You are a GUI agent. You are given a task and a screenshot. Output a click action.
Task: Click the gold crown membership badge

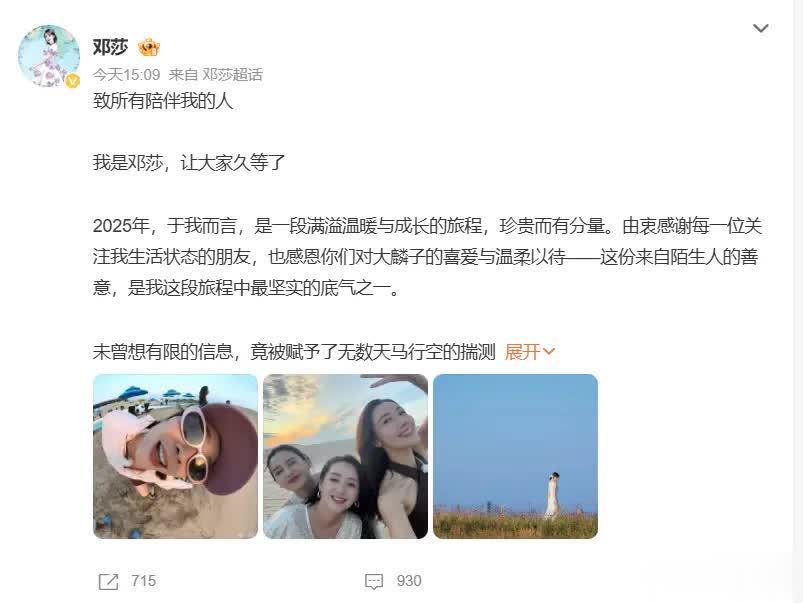149,48
